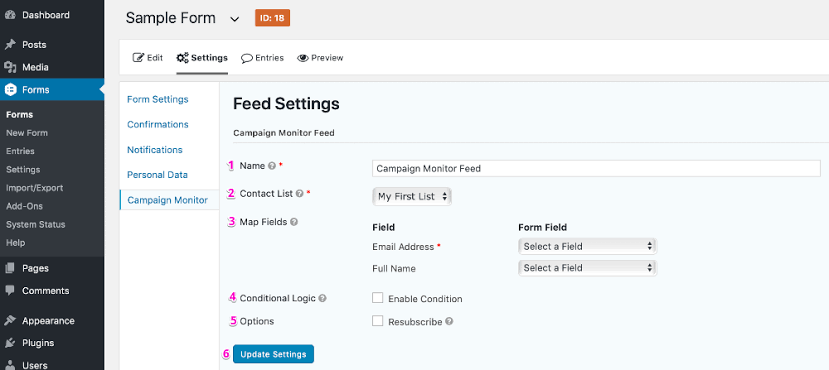Open Email Address form field dropdown

click(x=587, y=246)
